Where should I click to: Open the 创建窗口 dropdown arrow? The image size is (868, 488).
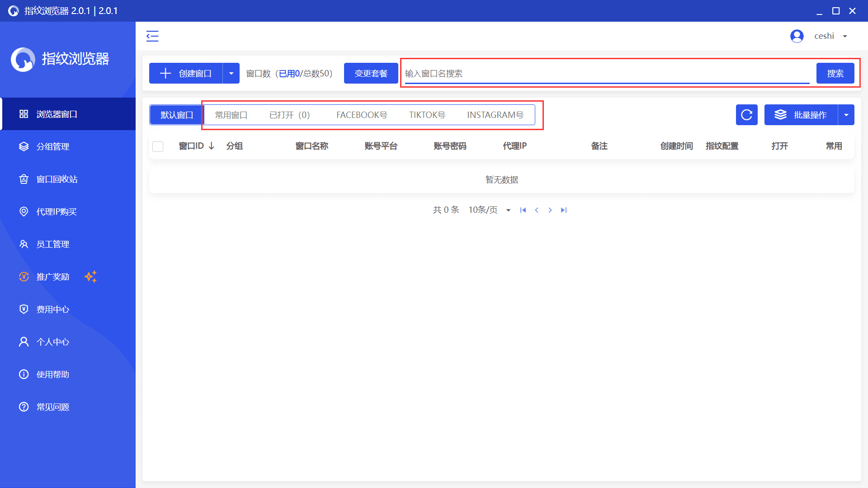coord(231,73)
